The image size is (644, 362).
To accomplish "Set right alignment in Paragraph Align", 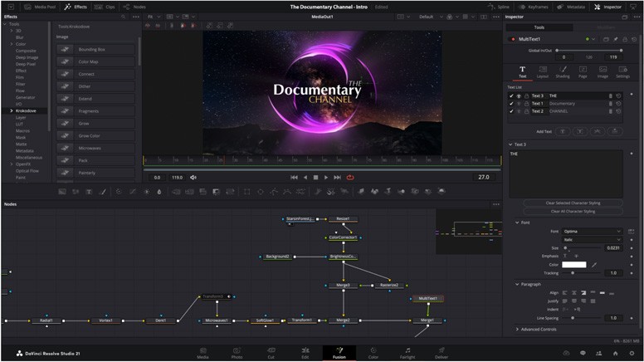I will point(583,293).
